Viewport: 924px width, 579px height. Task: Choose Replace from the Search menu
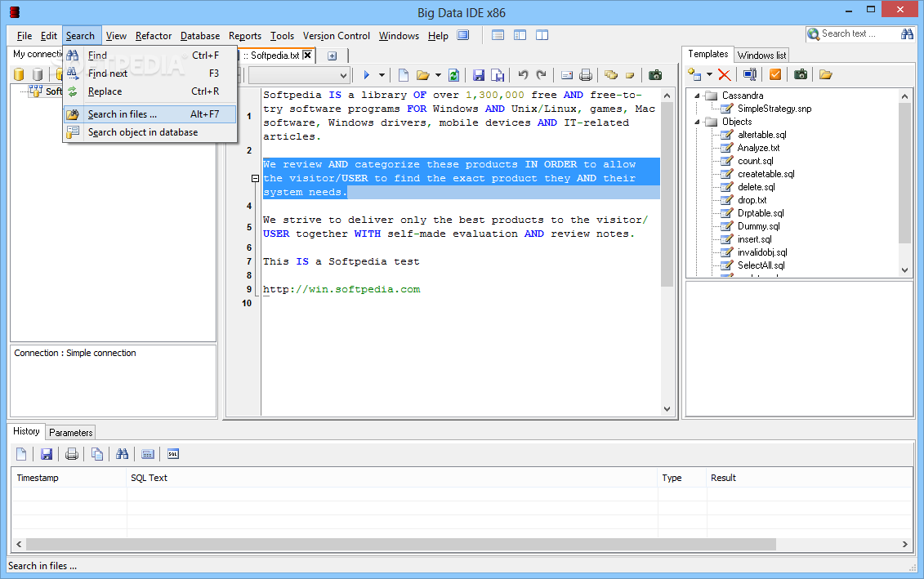[x=150, y=91]
